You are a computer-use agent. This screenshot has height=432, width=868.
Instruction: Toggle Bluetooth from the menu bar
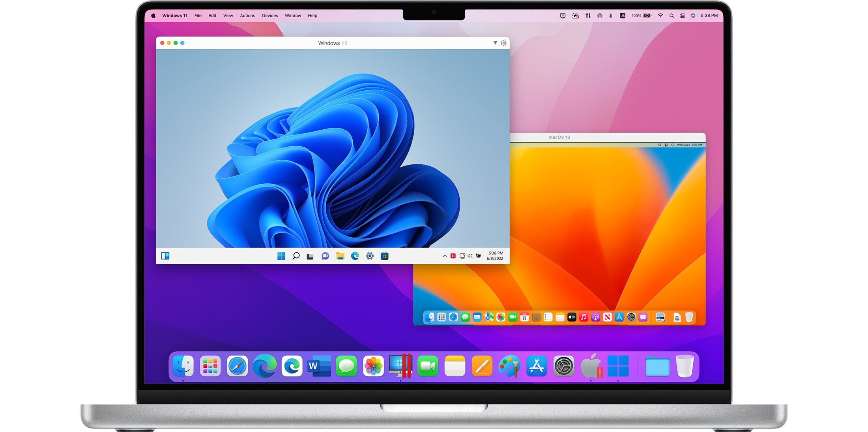(611, 16)
